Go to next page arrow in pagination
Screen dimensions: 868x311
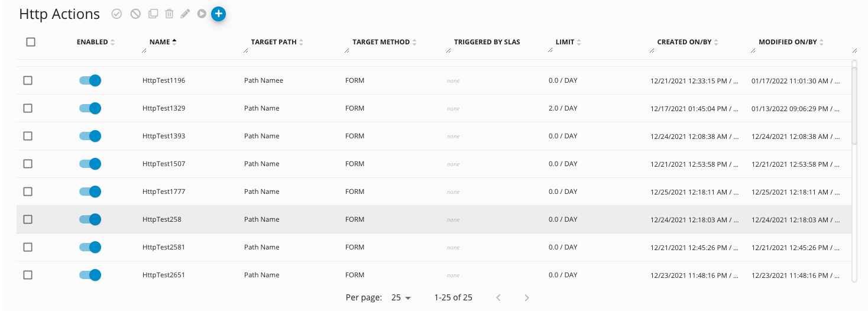pyautogui.click(x=527, y=297)
